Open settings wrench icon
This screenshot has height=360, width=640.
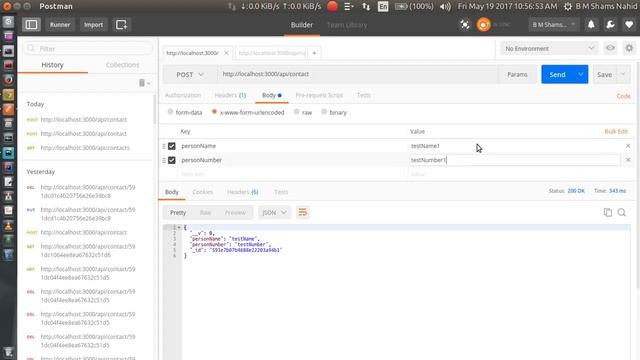click(x=610, y=25)
